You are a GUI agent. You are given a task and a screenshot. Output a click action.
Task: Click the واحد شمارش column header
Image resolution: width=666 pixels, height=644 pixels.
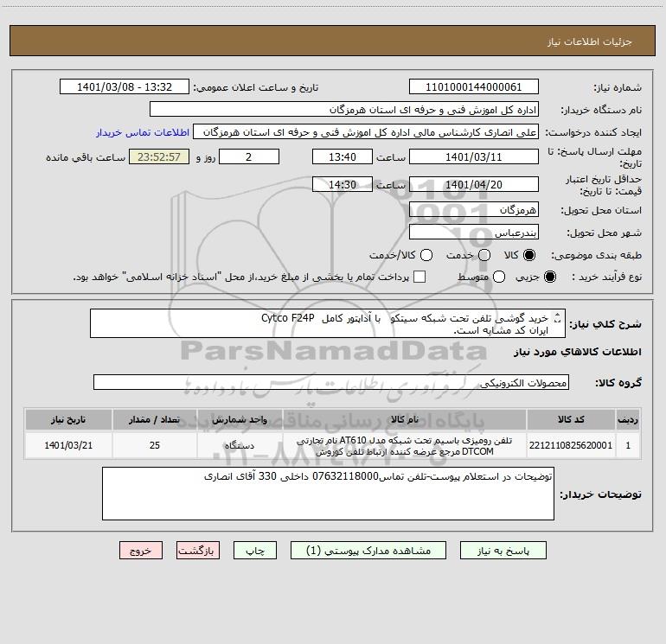coord(240,419)
